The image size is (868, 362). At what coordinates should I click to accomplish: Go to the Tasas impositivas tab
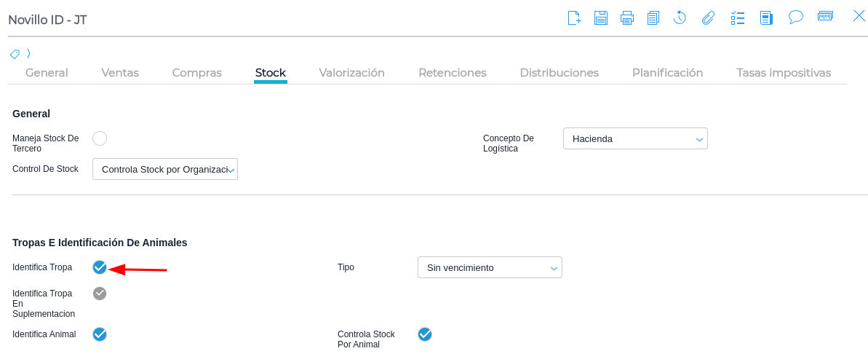coord(783,73)
